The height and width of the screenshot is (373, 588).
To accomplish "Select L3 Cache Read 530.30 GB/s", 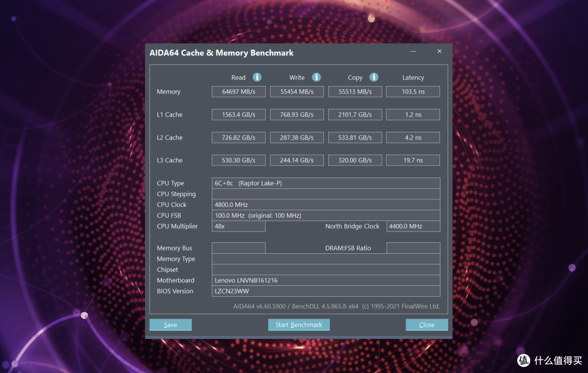I will (x=238, y=161).
